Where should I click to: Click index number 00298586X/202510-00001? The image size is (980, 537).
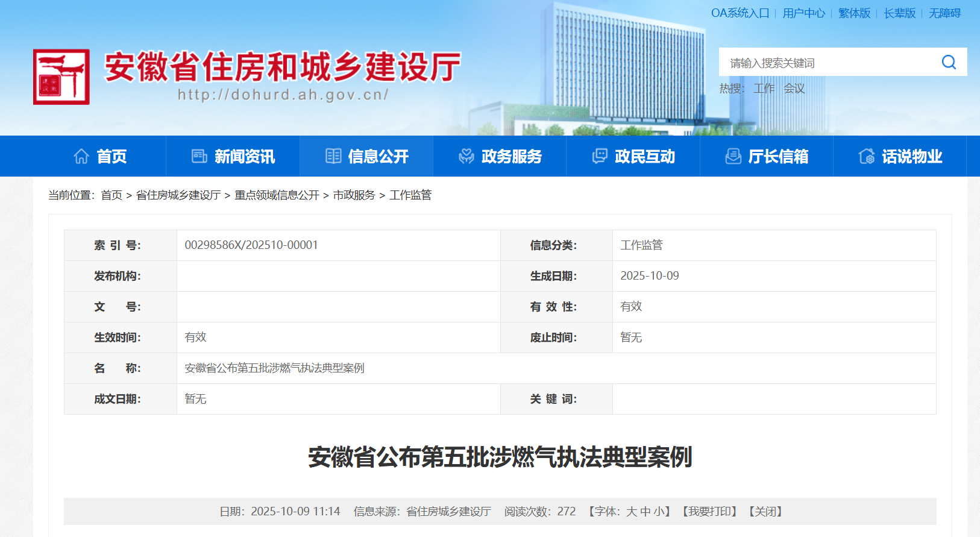[x=251, y=245]
